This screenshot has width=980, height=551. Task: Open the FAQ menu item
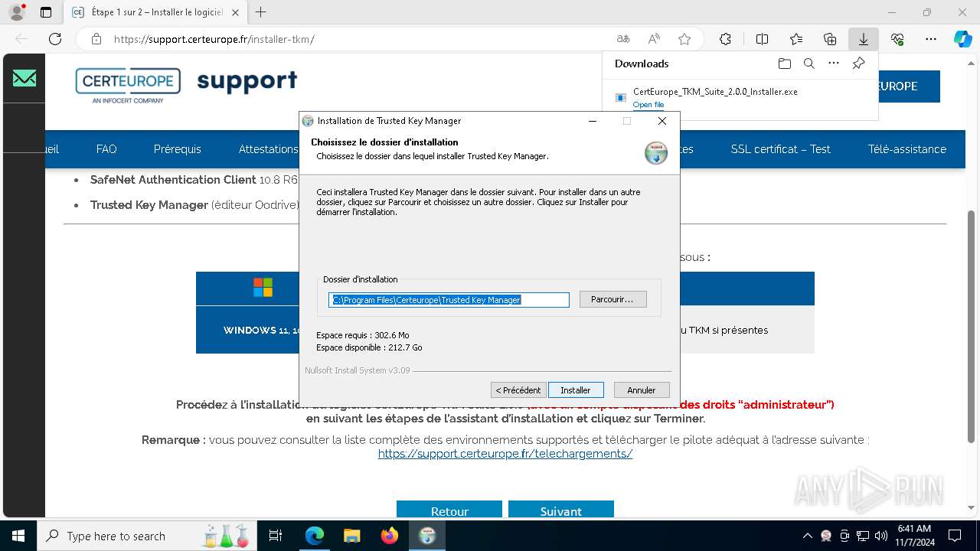(106, 149)
